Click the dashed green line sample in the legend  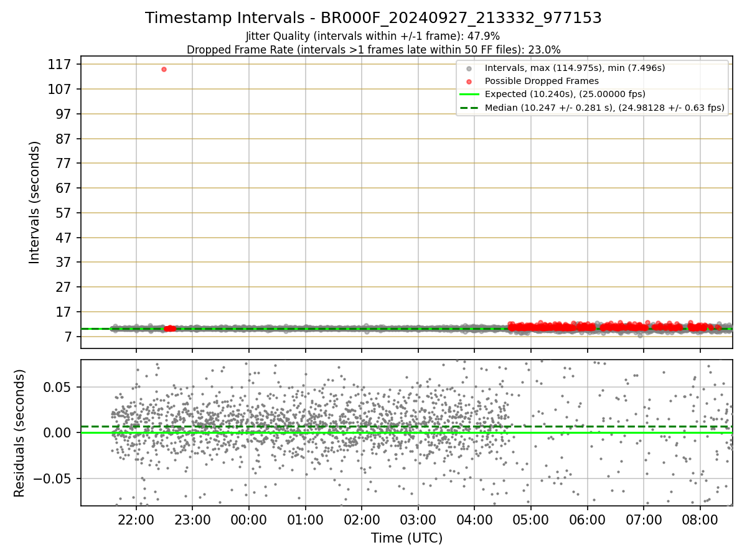point(469,108)
